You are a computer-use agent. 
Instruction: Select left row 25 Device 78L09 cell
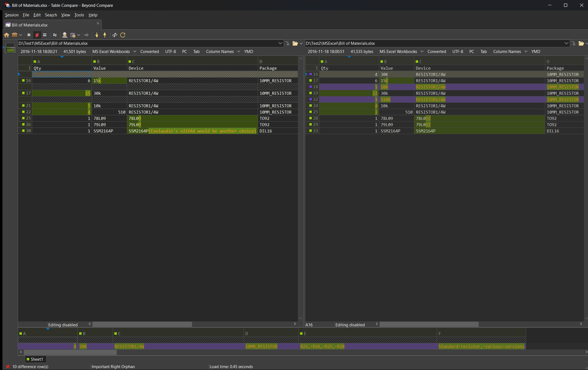point(193,119)
